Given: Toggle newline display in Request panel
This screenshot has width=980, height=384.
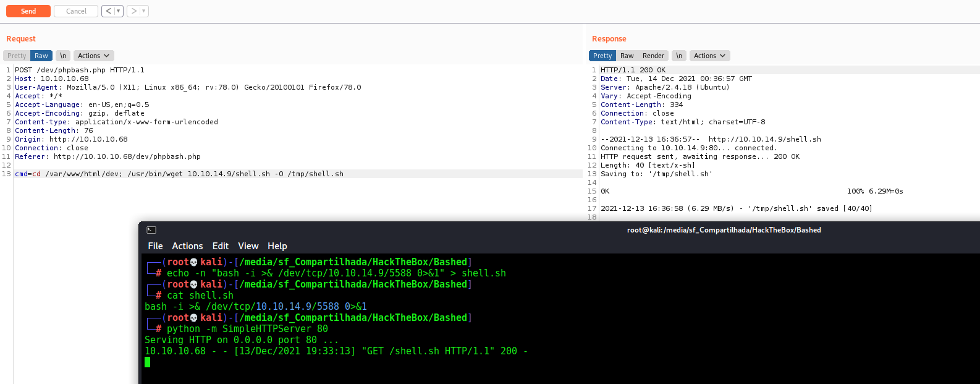Looking at the screenshot, I should click(63, 56).
